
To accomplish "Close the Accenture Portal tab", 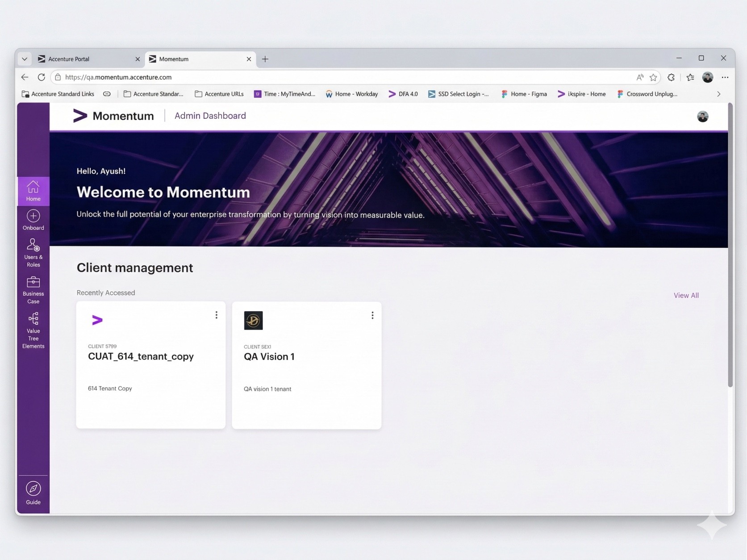I will point(138,59).
